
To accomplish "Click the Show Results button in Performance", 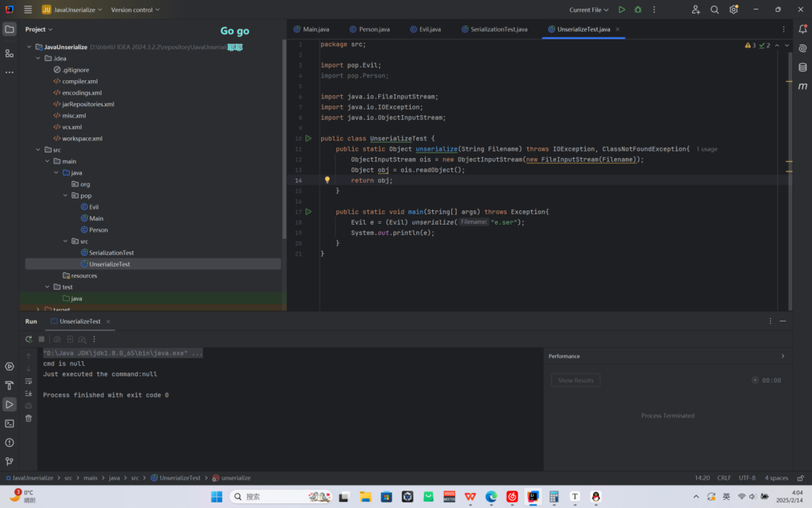I will point(576,380).
